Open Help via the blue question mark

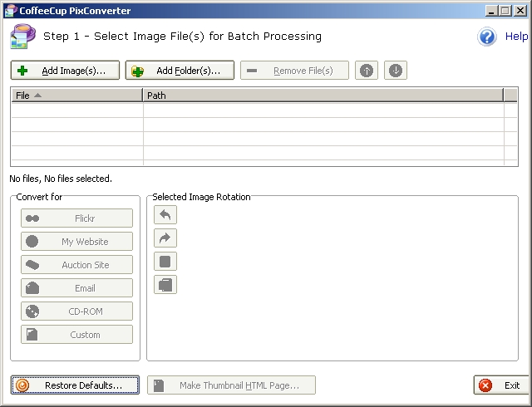tap(487, 37)
